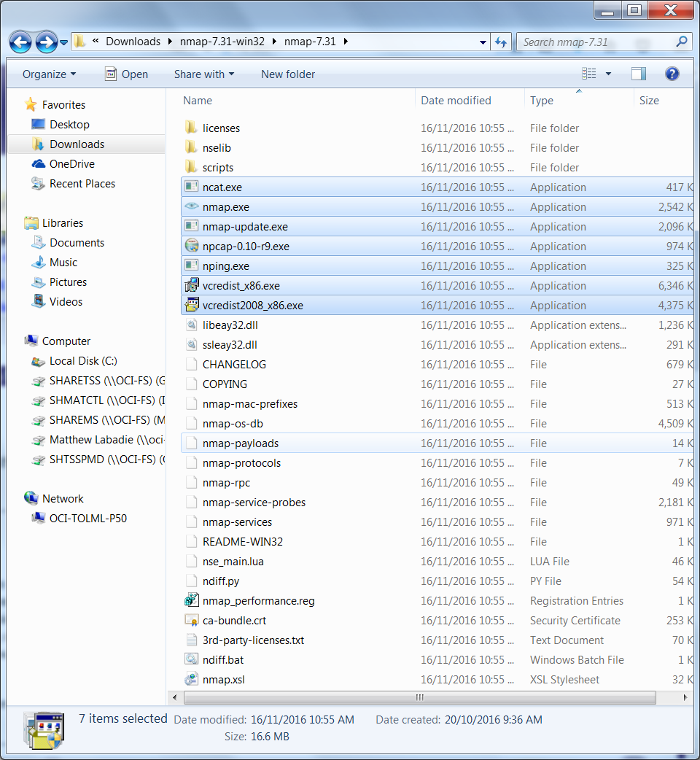Click the Help question mark icon
This screenshot has height=760, width=700.
(x=672, y=74)
